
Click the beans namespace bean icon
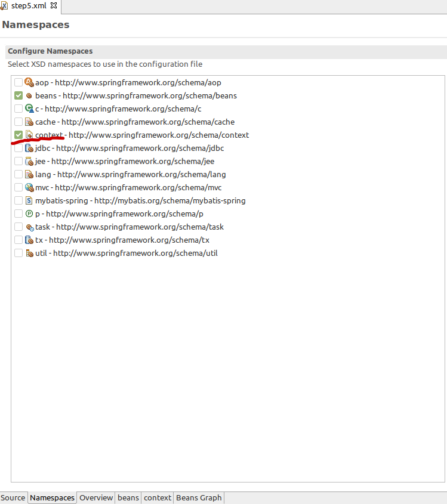click(29, 95)
